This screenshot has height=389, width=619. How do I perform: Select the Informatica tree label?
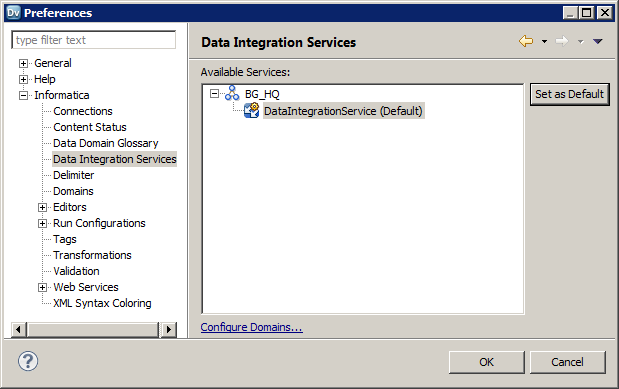(62, 95)
